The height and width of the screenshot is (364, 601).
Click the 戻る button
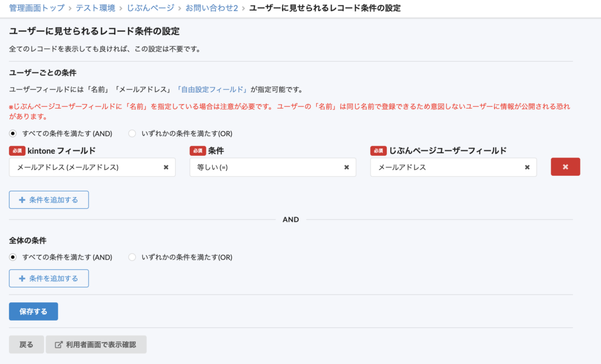coord(26,344)
